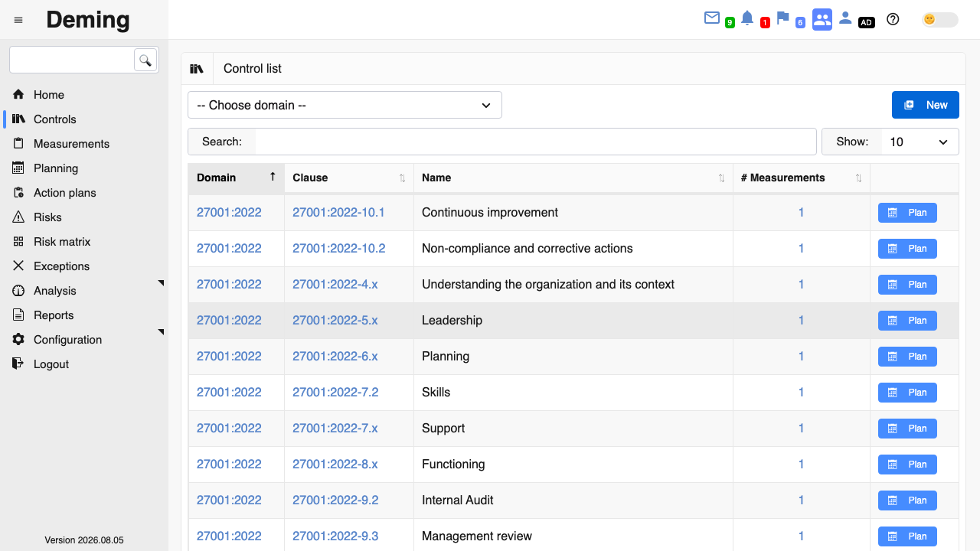
Task: Open clause link 27001:2022-4.x
Action: (335, 285)
